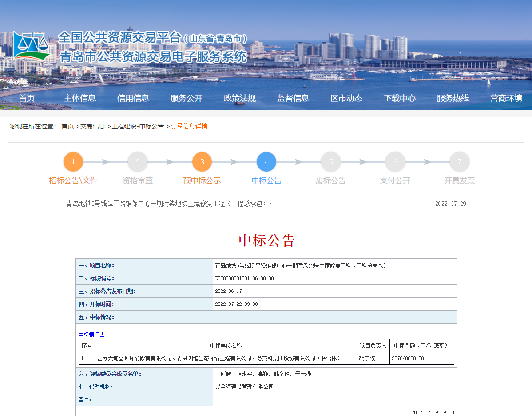Image resolution: width=532 pixels, height=416 pixels.
Task: Click 工程建设-中标公告 breadcrumb link
Action: click(138, 127)
